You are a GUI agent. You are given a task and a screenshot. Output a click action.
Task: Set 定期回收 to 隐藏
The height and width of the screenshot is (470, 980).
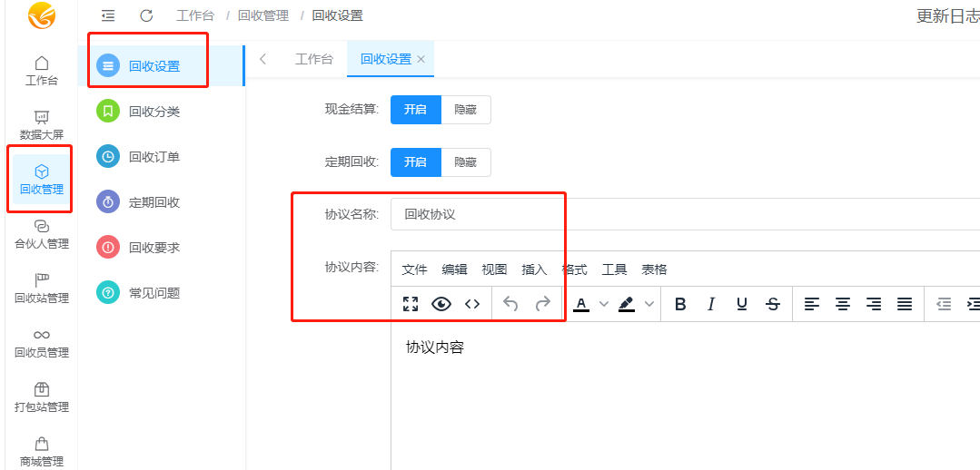point(466,162)
